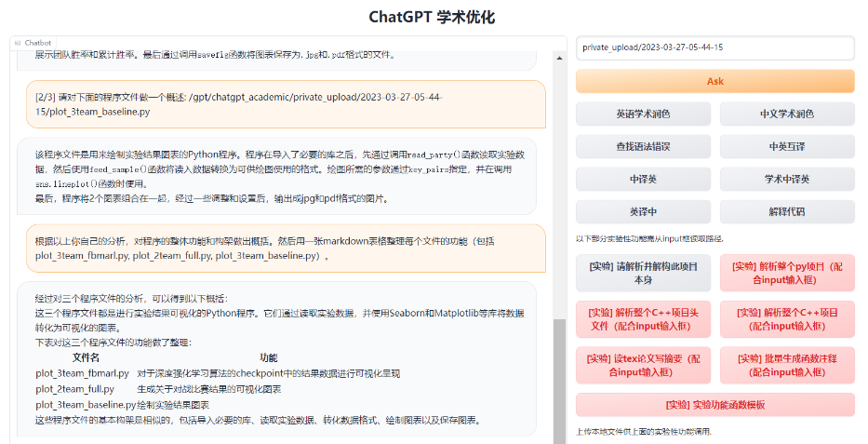Click the ChatGPT 学术优化 page title
868x444 pixels.
[x=432, y=17]
